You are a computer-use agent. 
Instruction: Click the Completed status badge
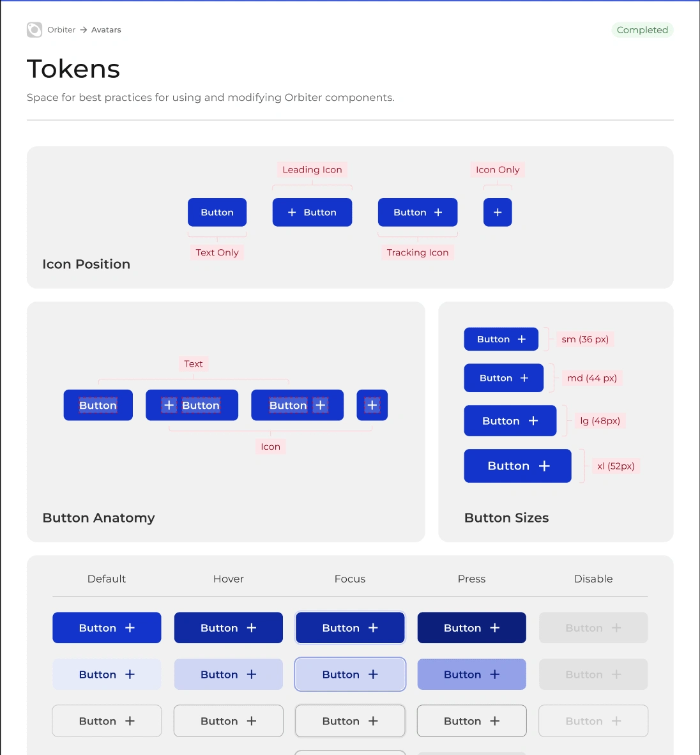click(642, 30)
